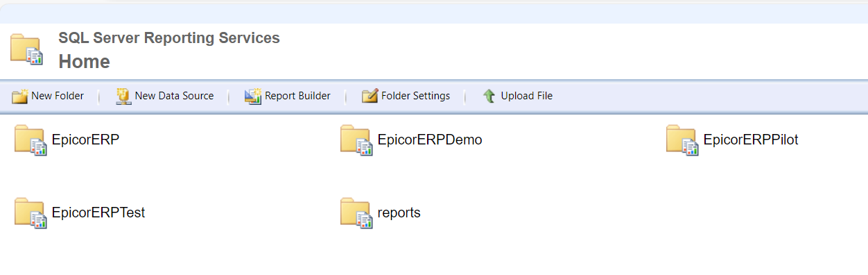The width and height of the screenshot is (868, 275).
Task: Click the green Upload File arrow icon
Action: pos(489,96)
